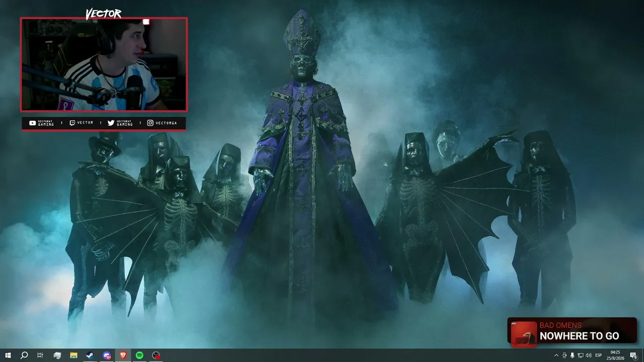Click the Meet Now camera tray icon
This screenshot has width=644, height=362.
(565, 355)
